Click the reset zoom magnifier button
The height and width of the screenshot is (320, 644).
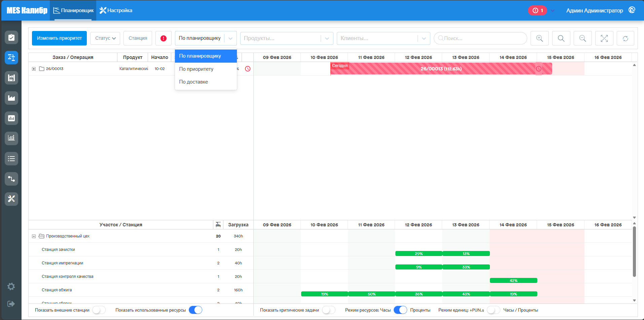point(561,38)
